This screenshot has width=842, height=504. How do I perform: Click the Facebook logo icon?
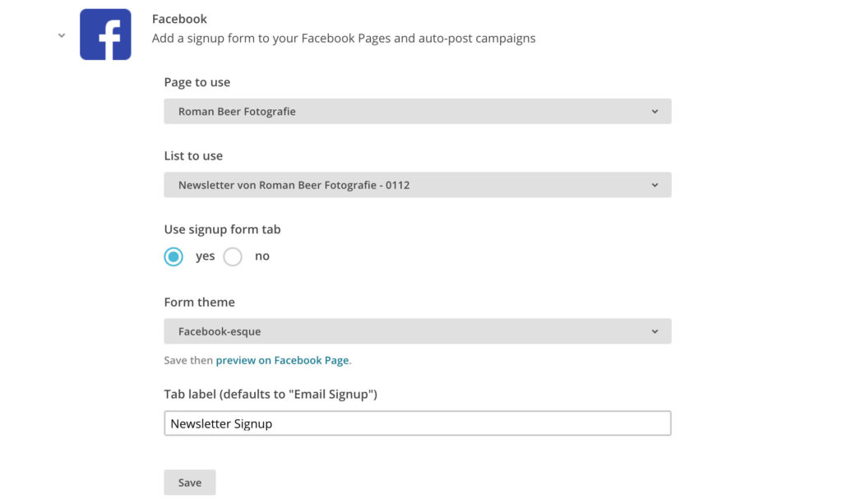pos(105,35)
